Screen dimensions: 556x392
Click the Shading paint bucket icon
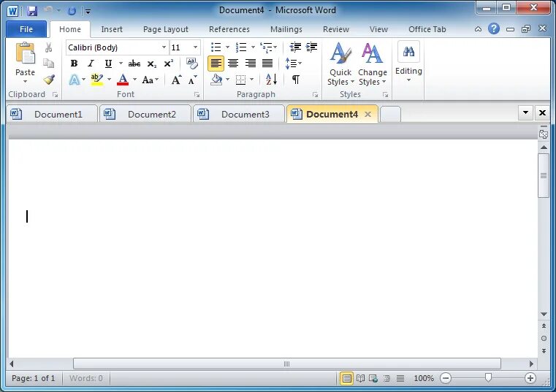point(216,80)
